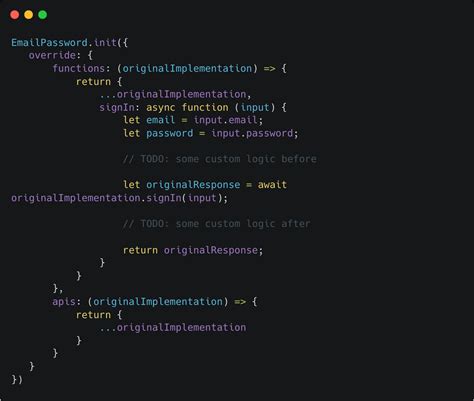Click the red close window dot
Viewport: 474px width, 401px height.
(x=14, y=15)
